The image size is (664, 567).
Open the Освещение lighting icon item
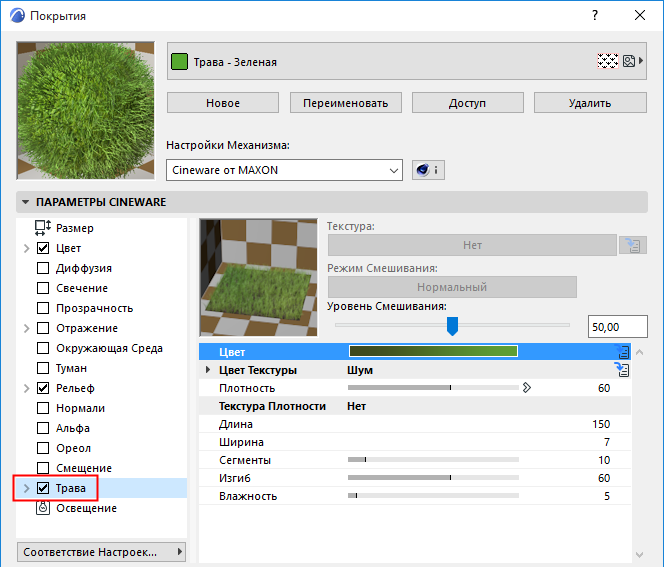click(x=43, y=508)
